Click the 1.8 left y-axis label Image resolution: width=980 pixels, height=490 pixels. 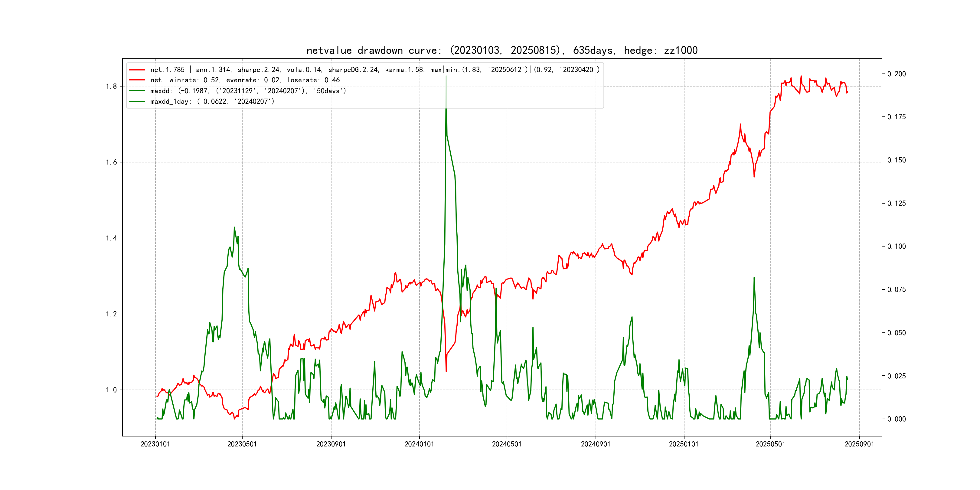pos(112,87)
